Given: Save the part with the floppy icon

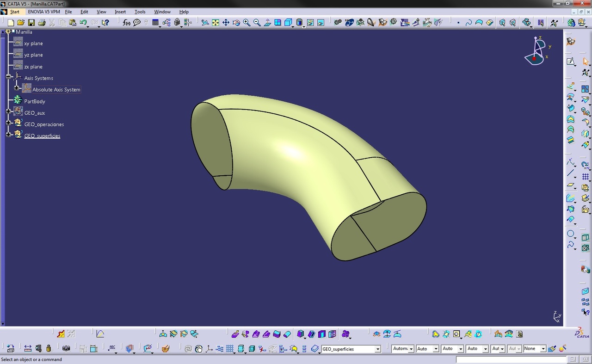Looking at the screenshot, I should coord(31,22).
